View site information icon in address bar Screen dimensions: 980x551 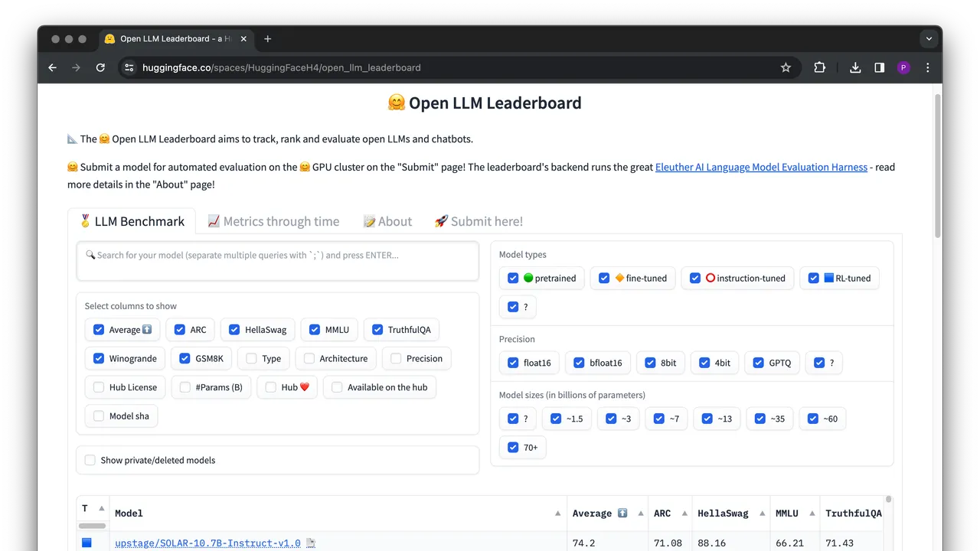(129, 67)
